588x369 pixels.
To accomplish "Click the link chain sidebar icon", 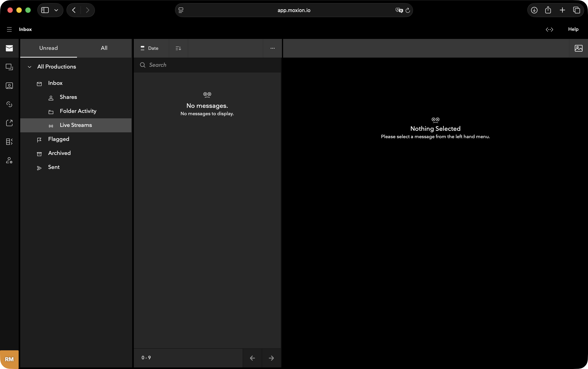I will [9, 104].
